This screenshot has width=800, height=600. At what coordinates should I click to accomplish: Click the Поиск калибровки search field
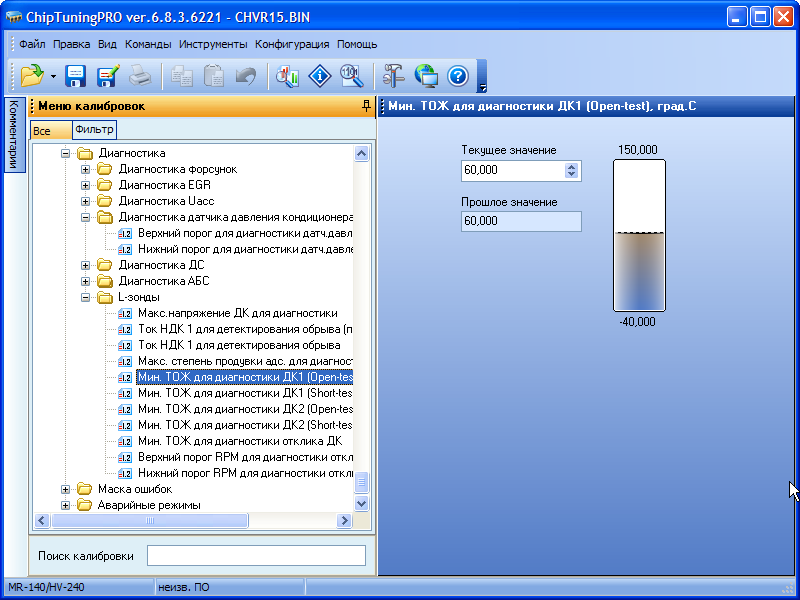[256, 556]
